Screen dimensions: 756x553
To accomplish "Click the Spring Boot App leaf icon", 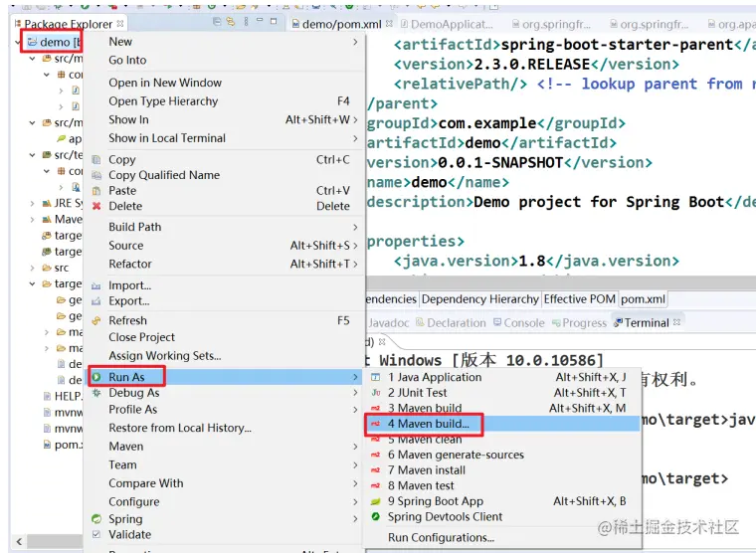I will coord(376,501).
